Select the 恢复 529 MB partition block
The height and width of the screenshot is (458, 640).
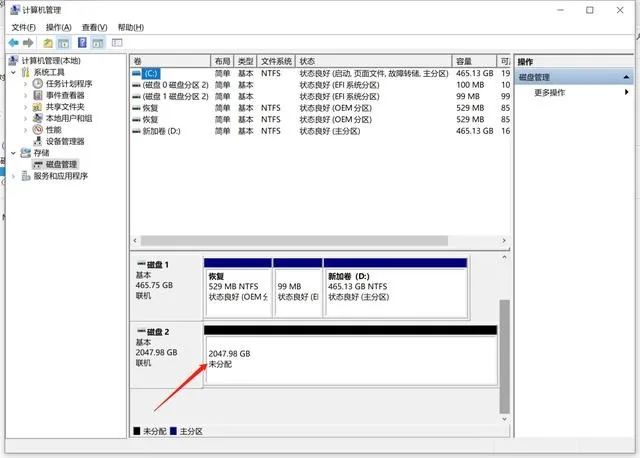point(238,288)
